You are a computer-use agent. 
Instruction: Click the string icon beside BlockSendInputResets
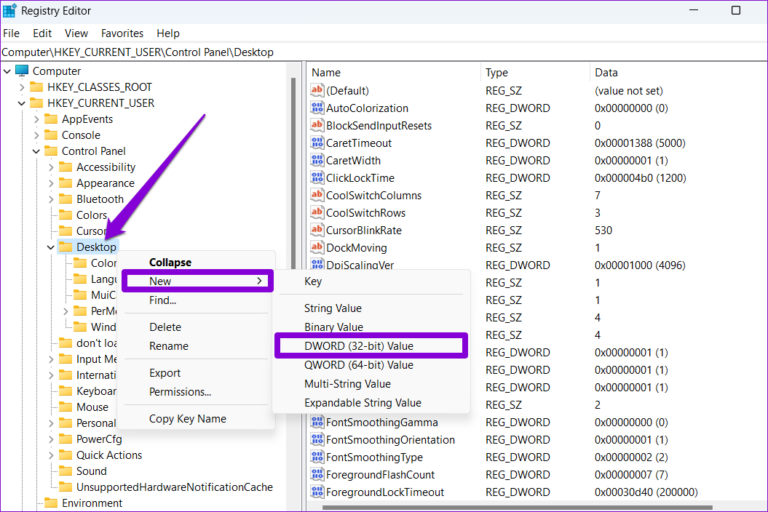coord(318,126)
